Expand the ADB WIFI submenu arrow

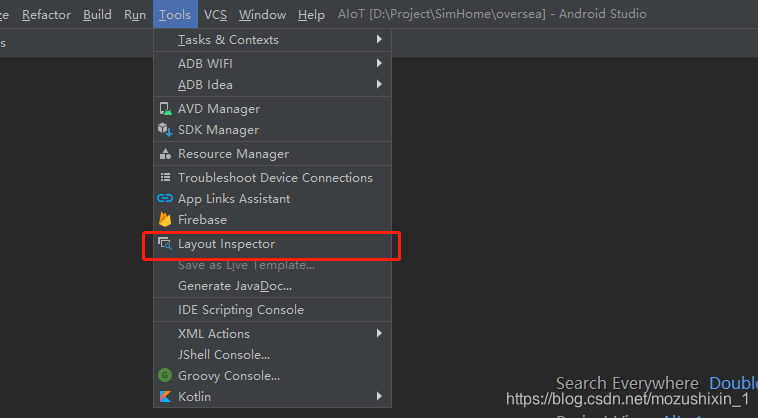click(379, 63)
